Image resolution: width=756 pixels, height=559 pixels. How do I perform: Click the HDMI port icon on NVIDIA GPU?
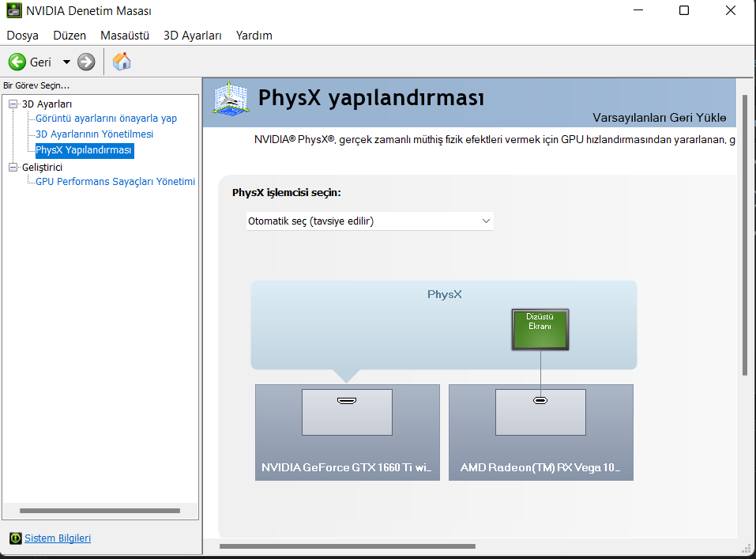(x=347, y=401)
